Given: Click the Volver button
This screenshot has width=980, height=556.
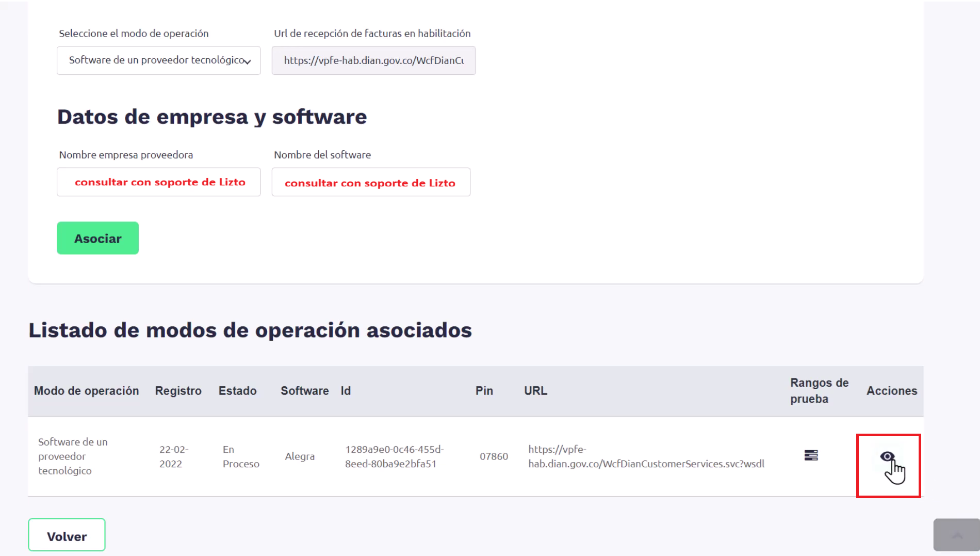Looking at the screenshot, I should click(67, 535).
